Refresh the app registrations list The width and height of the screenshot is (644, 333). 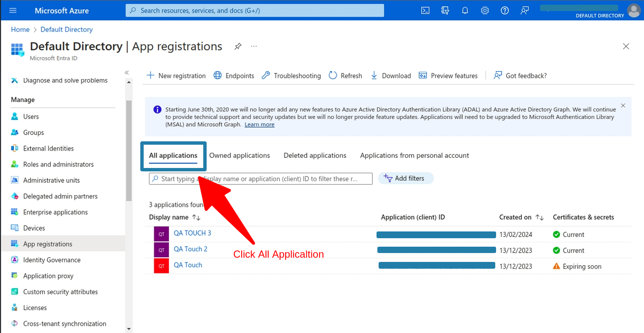345,76
